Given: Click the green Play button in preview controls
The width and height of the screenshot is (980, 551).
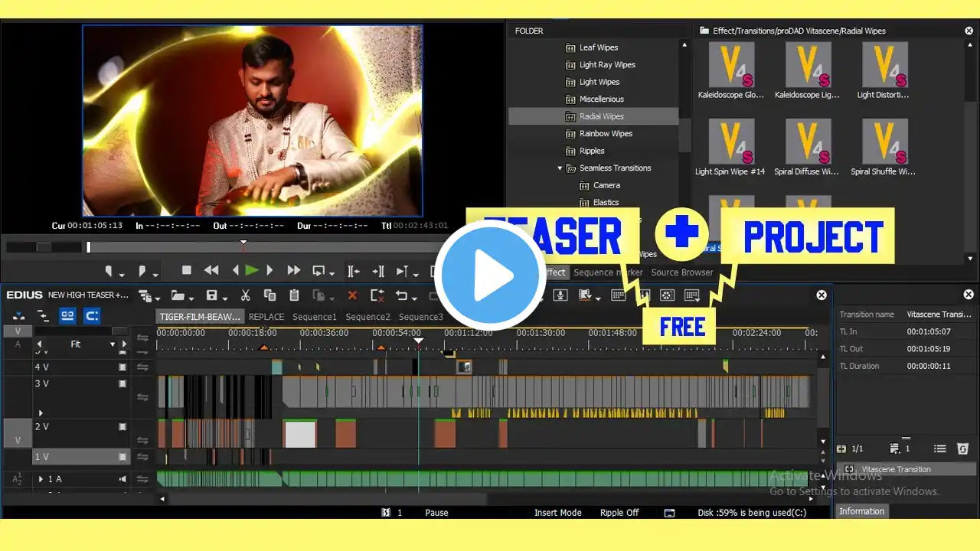Looking at the screenshot, I should pyautogui.click(x=251, y=270).
